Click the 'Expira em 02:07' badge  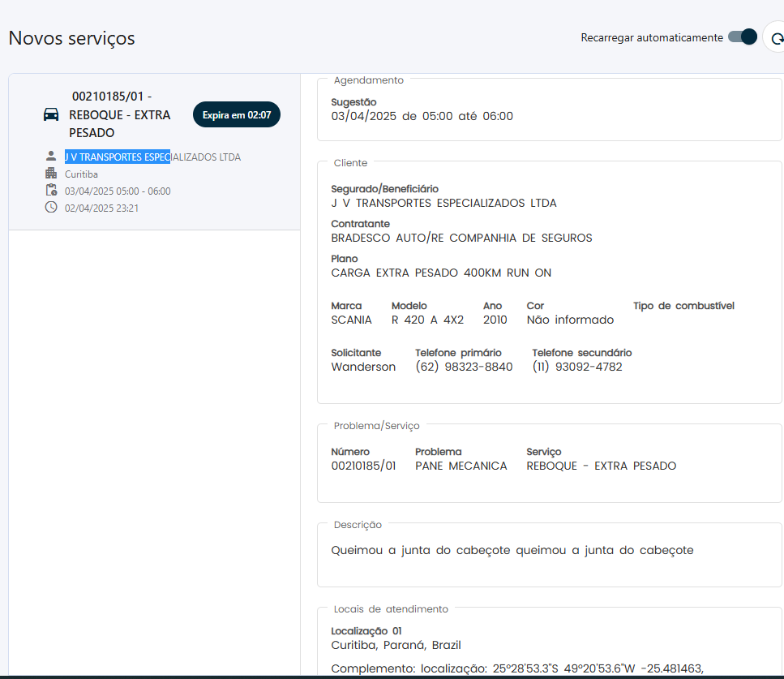pyautogui.click(x=236, y=115)
